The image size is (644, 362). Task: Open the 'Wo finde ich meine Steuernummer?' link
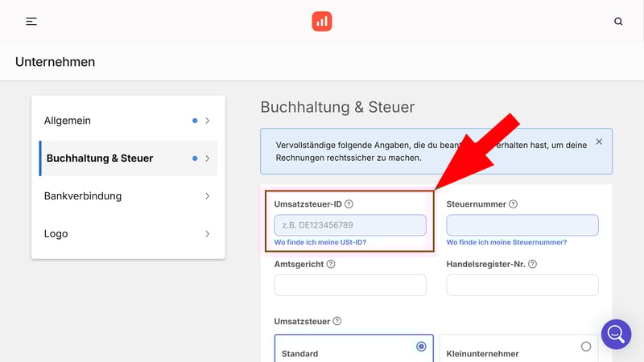(506, 242)
